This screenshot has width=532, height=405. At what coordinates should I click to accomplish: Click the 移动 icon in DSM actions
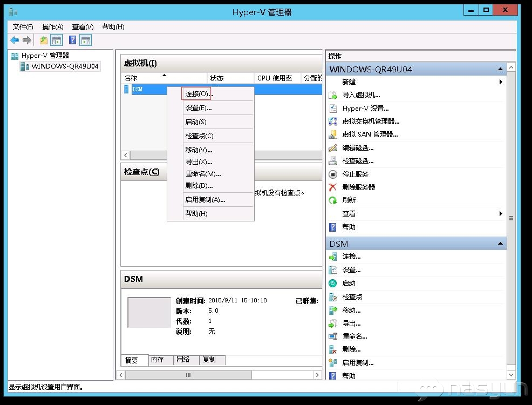click(333, 310)
